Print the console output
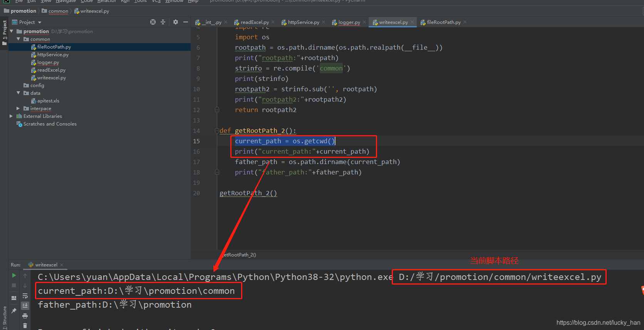Viewport: 644px width, 330px height. point(25,316)
